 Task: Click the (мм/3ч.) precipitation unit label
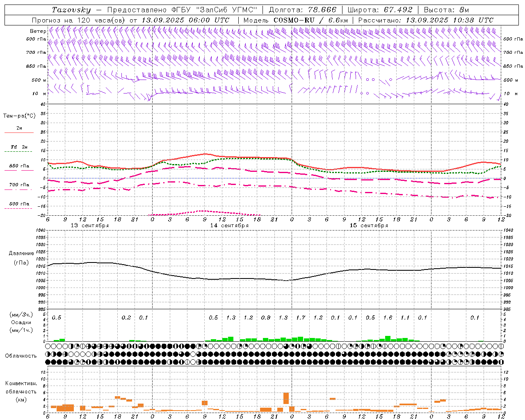[21, 315]
